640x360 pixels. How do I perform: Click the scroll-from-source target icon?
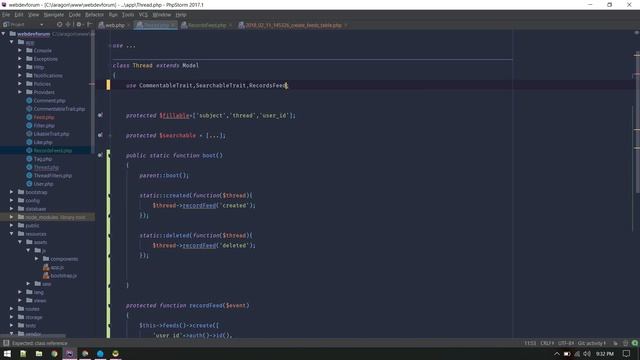60,24
